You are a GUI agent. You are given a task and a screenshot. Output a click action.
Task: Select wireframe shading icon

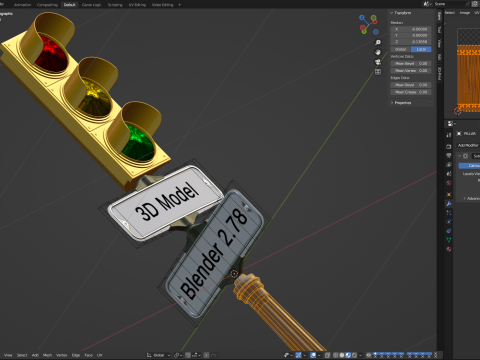[x=335, y=355]
